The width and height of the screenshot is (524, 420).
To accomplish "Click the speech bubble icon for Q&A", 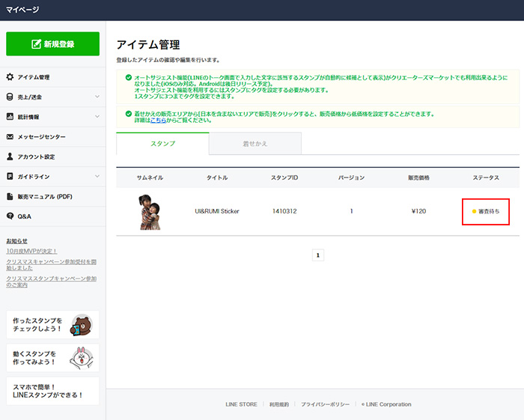I will [10, 216].
